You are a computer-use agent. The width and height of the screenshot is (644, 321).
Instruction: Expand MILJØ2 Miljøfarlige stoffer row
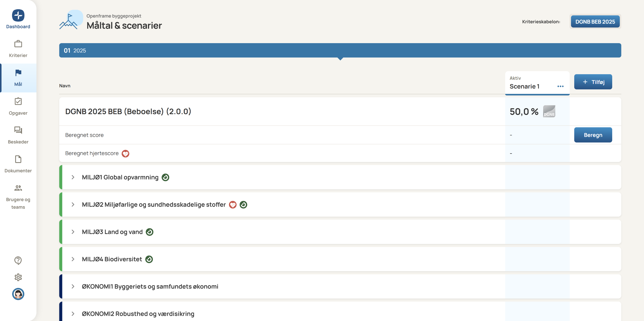pos(73,205)
